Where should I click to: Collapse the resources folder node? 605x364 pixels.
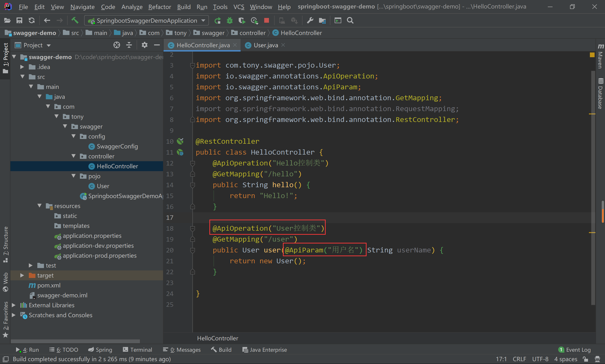click(39, 206)
